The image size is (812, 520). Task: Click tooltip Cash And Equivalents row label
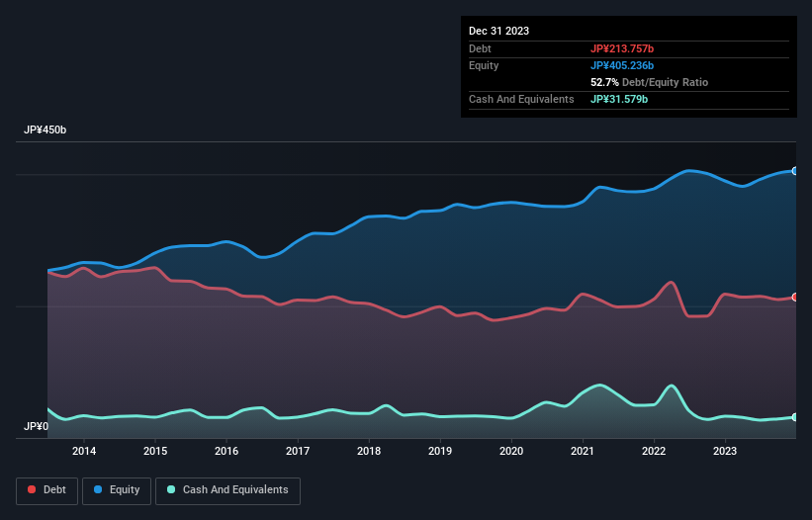521,99
